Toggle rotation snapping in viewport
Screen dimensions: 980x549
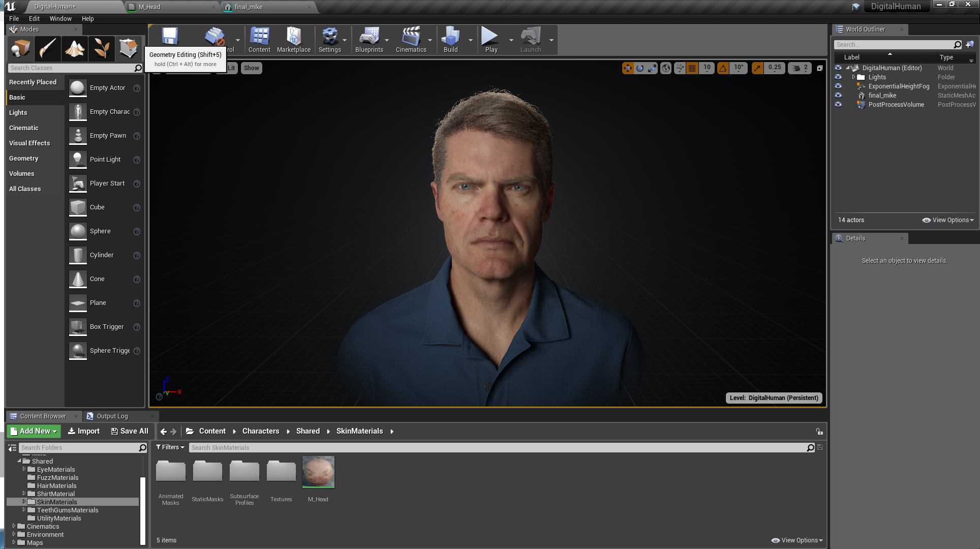[723, 68]
